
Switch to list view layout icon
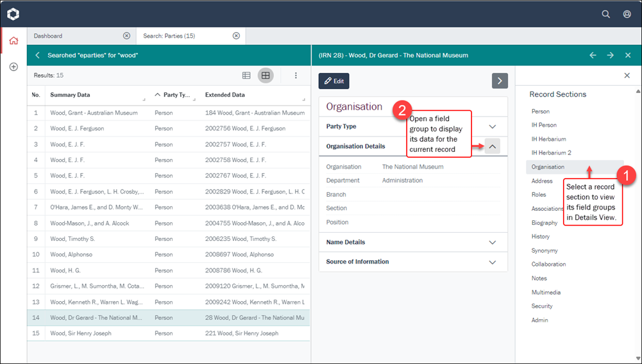[246, 76]
